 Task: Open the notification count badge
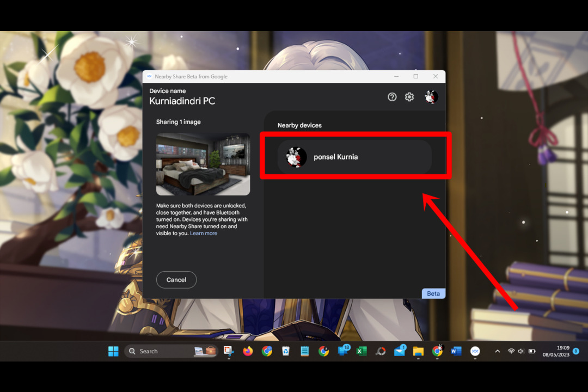click(576, 351)
